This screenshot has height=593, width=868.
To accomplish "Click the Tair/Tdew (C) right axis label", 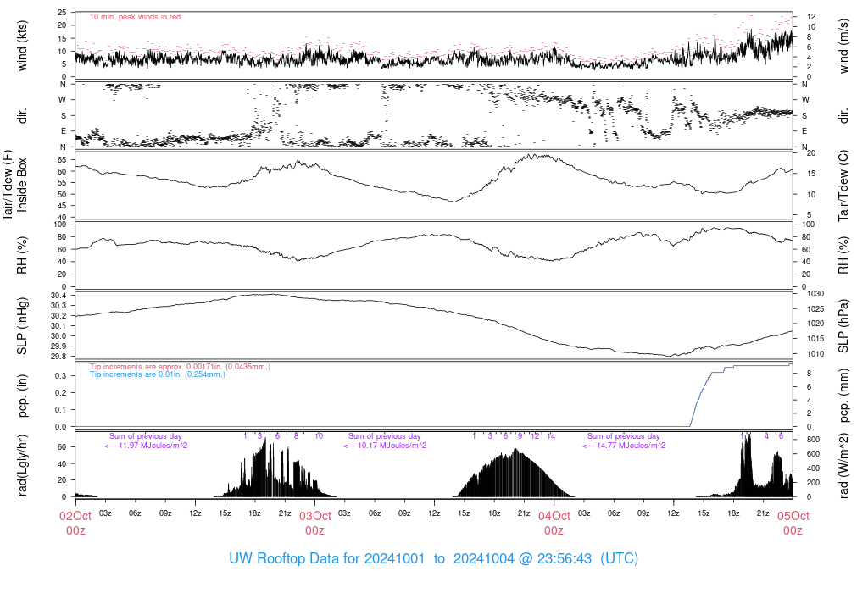I will click(843, 186).
